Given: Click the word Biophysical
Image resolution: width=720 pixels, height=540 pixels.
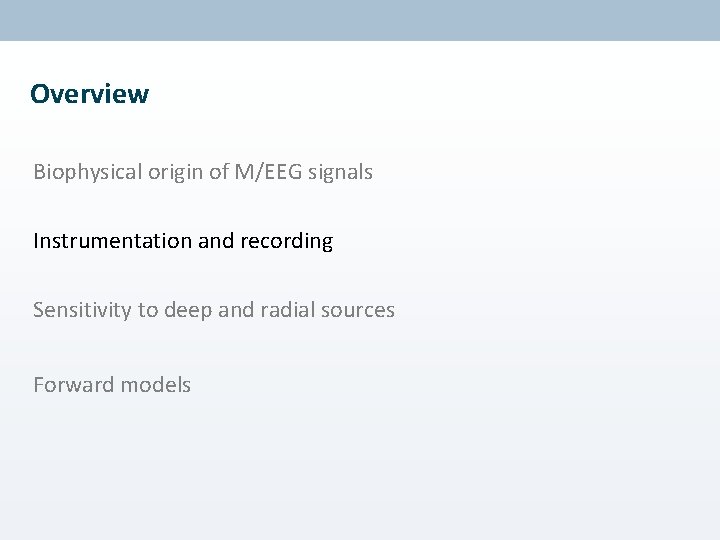Looking at the screenshot, I should click(x=88, y=173).
